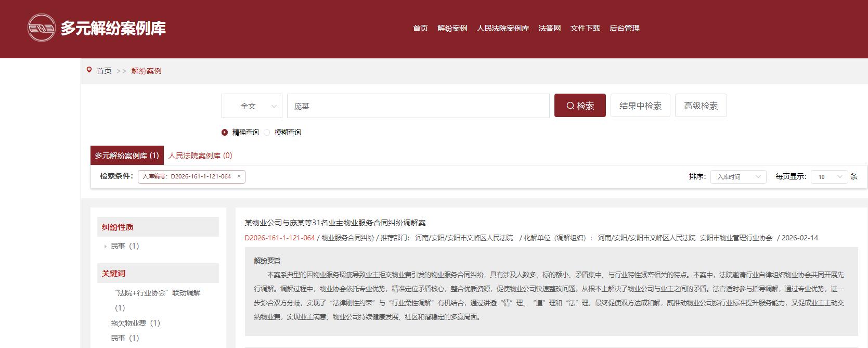
Task: Filter by keyword 拖欠物业费 (1)
Action: [135, 323]
